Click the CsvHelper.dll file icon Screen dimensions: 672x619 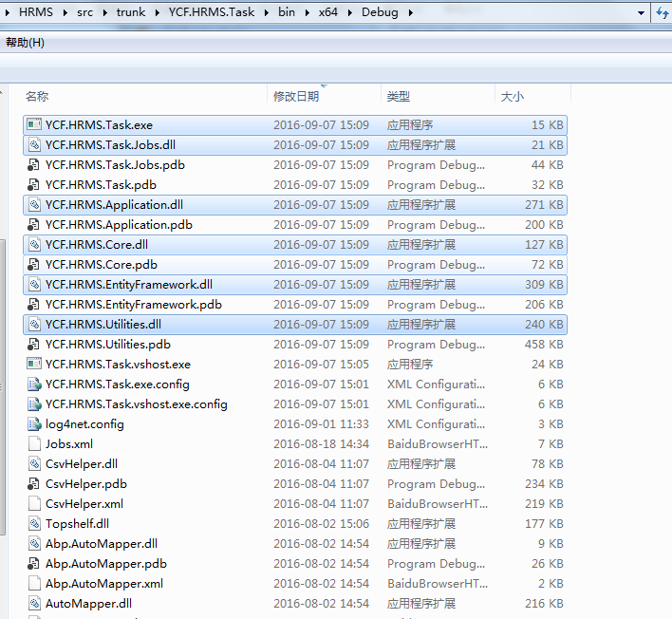pyautogui.click(x=34, y=464)
